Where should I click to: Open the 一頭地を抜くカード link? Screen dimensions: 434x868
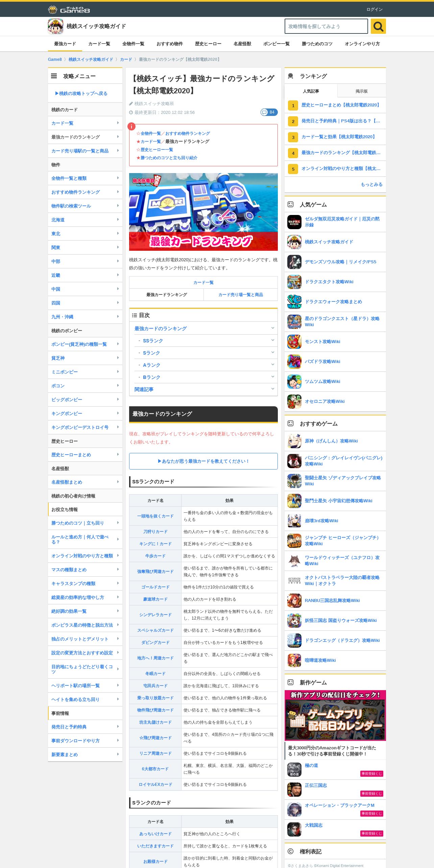tap(155, 516)
